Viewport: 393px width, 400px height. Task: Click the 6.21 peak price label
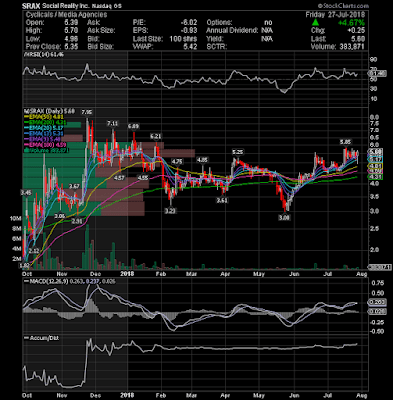pyautogui.click(x=155, y=136)
